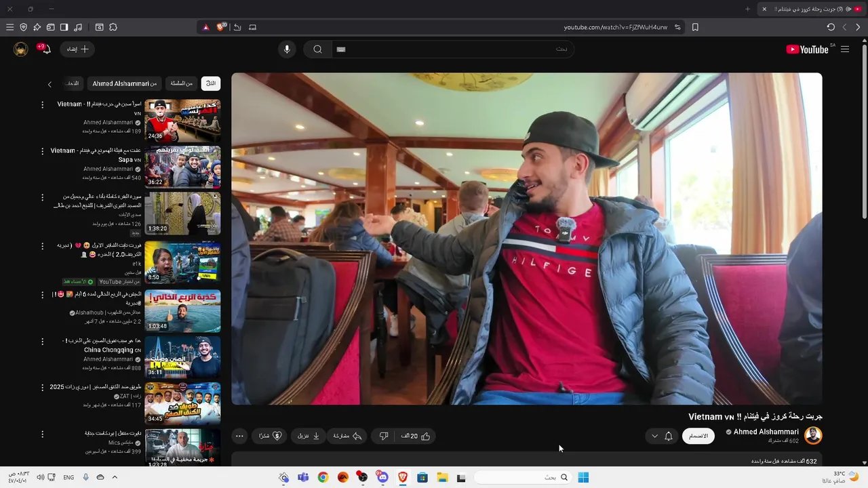
Task: Open the prison in Vietnam war video thumbnail
Action: [182, 120]
